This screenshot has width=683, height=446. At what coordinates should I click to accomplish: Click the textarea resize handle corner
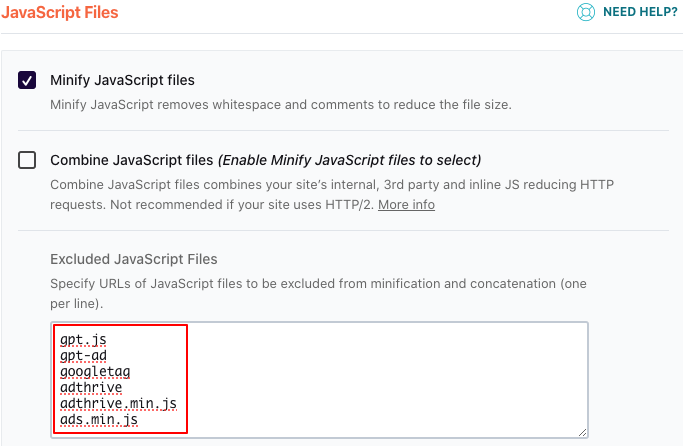pyautogui.click(x=582, y=431)
